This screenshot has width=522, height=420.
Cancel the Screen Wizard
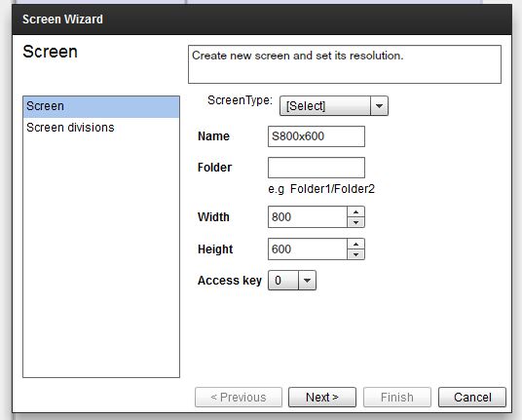(472, 397)
